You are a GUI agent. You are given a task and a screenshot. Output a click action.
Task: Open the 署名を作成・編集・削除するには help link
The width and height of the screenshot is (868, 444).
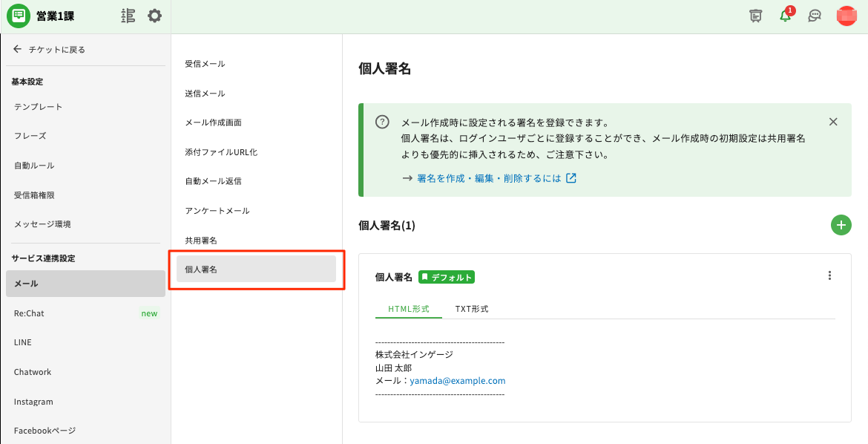tap(490, 178)
